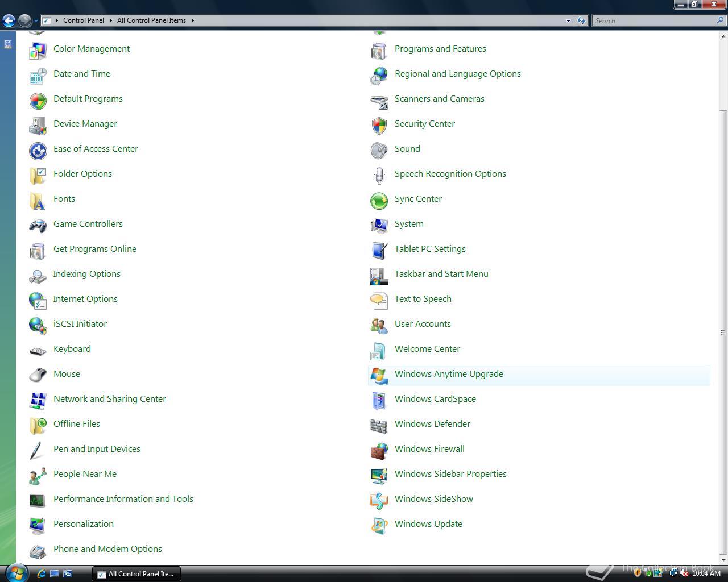Expand arrow between Control Panel and All Items
Screen dimensions: 728x582
click(x=110, y=20)
